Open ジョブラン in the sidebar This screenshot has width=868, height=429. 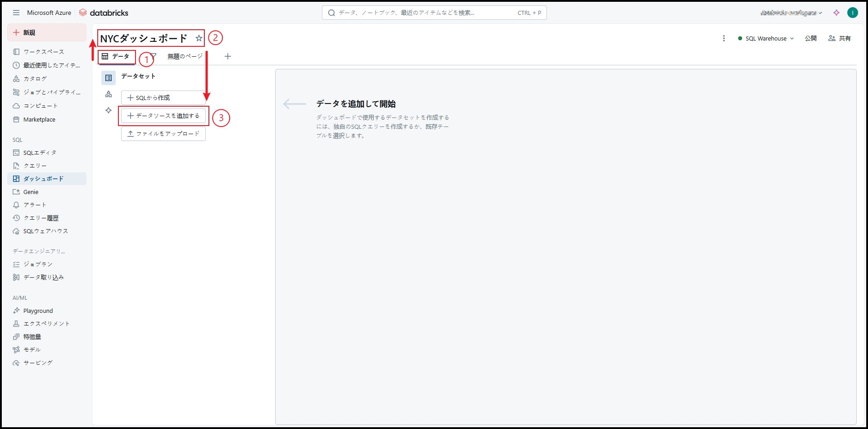click(x=47, y=264)
